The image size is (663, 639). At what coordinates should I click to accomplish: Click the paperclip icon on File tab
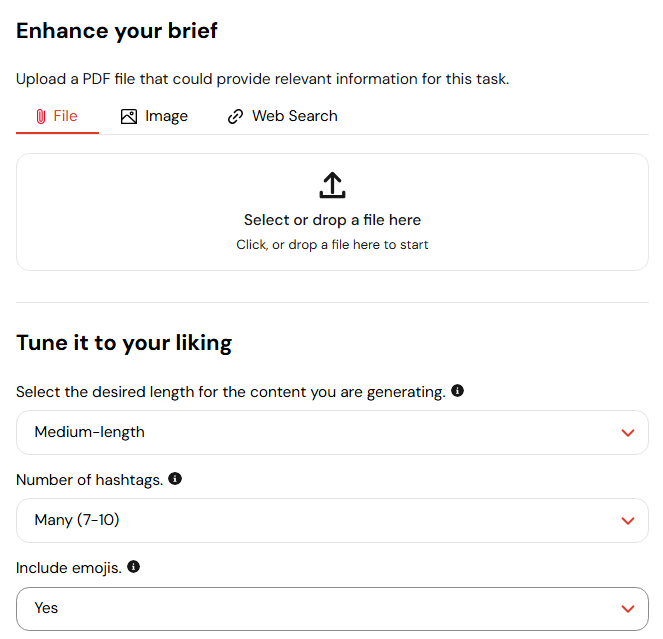(41, 116)
